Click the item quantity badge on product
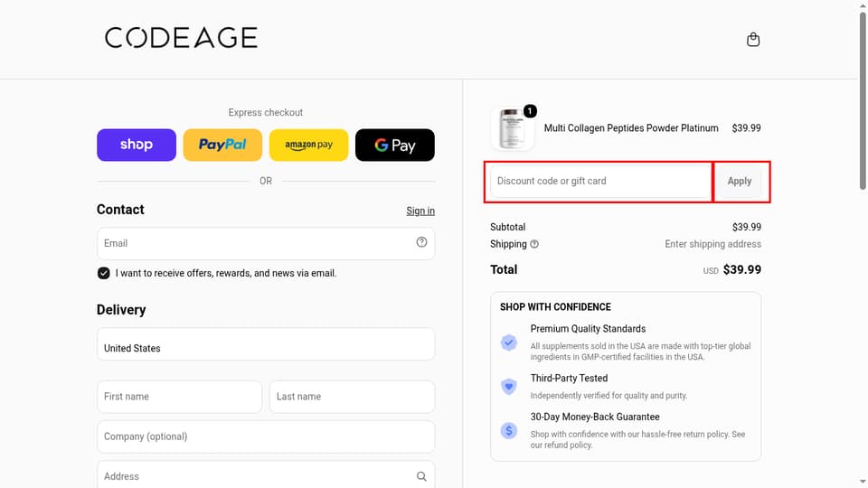Viewport: 868px width, 488px height. (530, 111)
